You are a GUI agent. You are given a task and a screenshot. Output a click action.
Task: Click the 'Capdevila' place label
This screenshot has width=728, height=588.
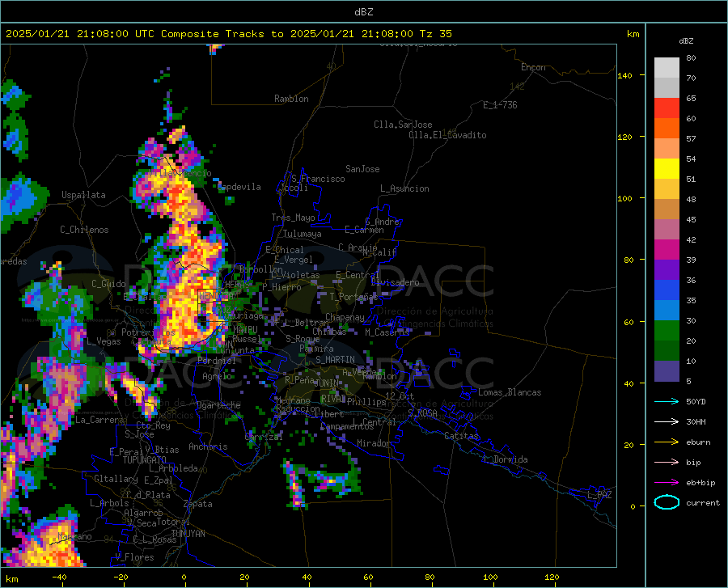(239, 187)
